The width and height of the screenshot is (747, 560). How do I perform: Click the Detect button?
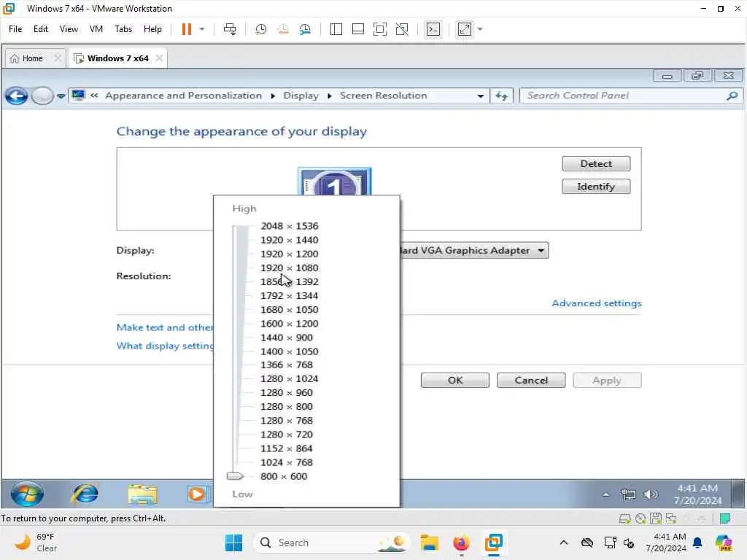pos(595,164)
